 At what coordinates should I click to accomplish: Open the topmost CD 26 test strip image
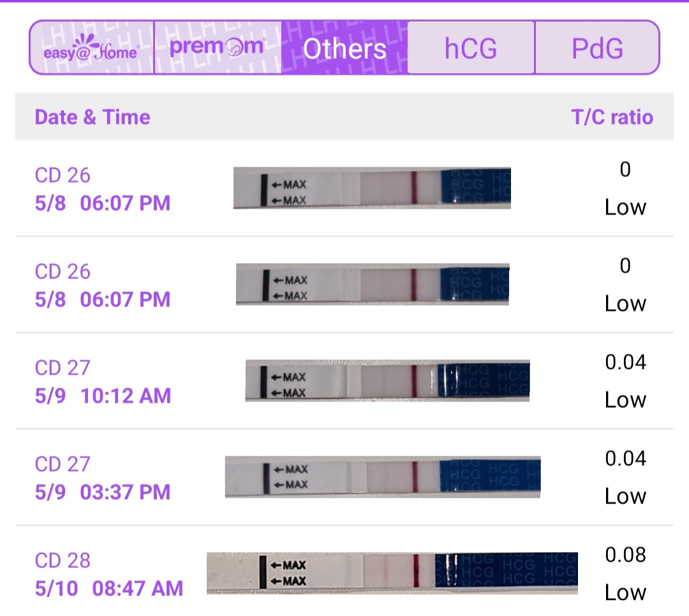(x=372, y=188)
